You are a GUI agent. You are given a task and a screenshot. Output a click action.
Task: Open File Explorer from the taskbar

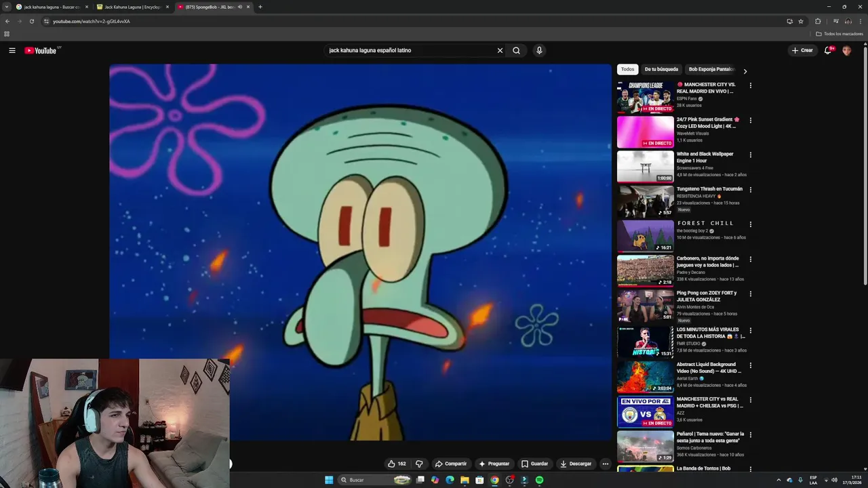[465, 480]
